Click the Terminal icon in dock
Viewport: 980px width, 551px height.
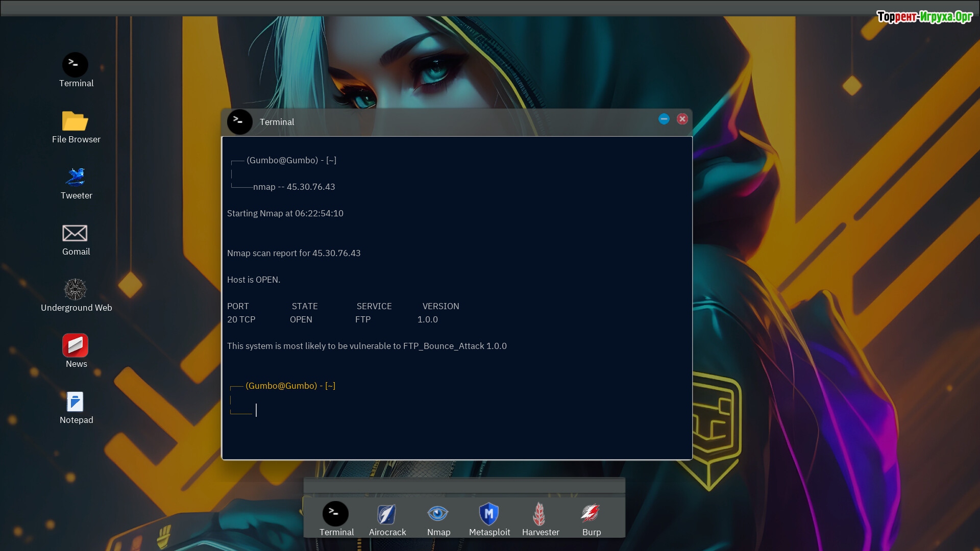(x=335, y=514)
